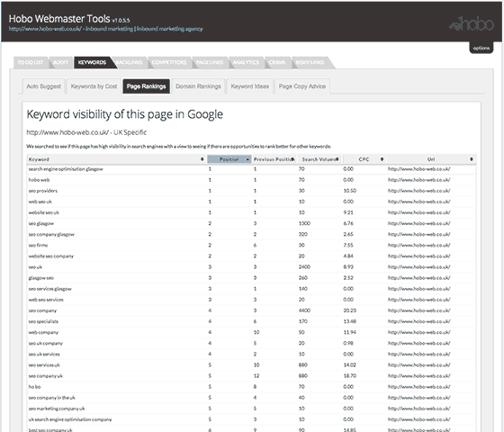Image resolution: width=504 pixels, height=432 pixels.
Task: Open the Analytics tab
Action: 246,62
